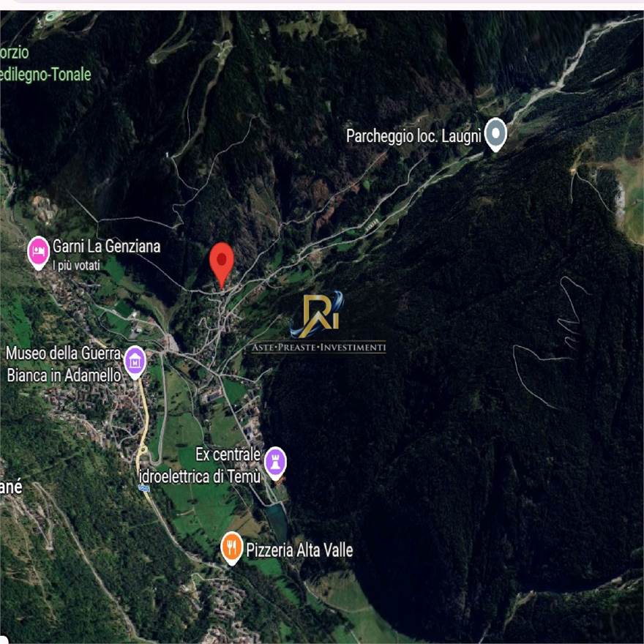Open the Parcheggio loc. Laugnì label
The width and height of the screenshot is (644, 644).
click(x=413, y=136)
